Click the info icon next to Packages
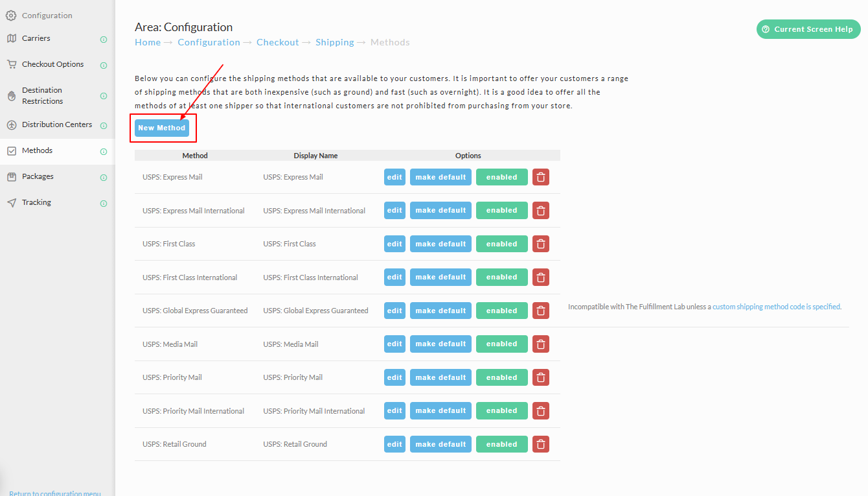The image size is (868, 496). click(104, 178)
